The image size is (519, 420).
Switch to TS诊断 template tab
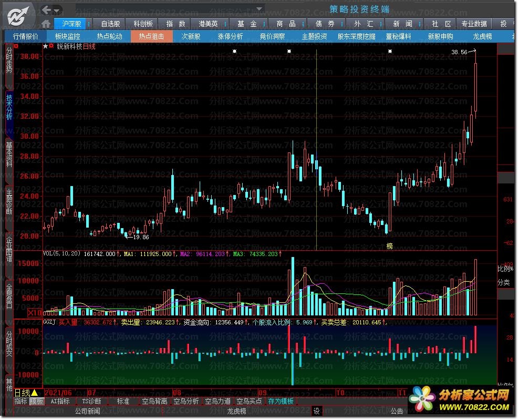92,401
